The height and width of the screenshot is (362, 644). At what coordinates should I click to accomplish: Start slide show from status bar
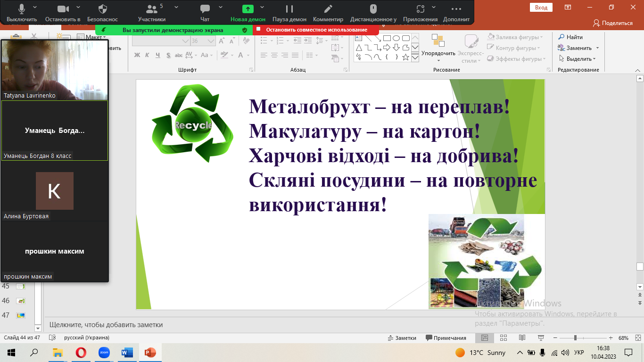(540, 338)
